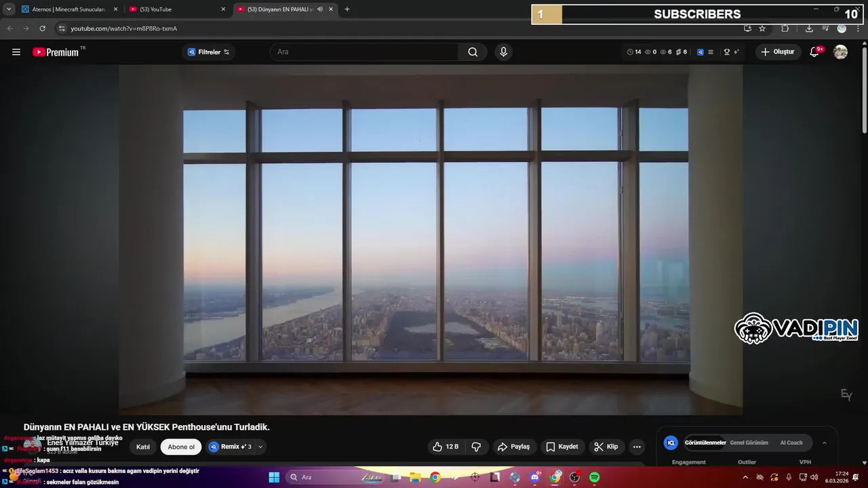Open a new browser tab

coord(347,9)
